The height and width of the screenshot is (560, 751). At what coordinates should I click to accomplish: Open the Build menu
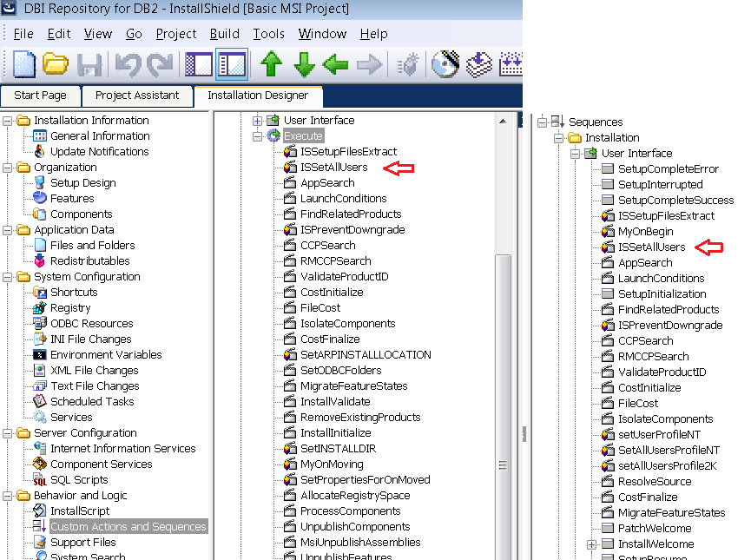click(225, 34)
